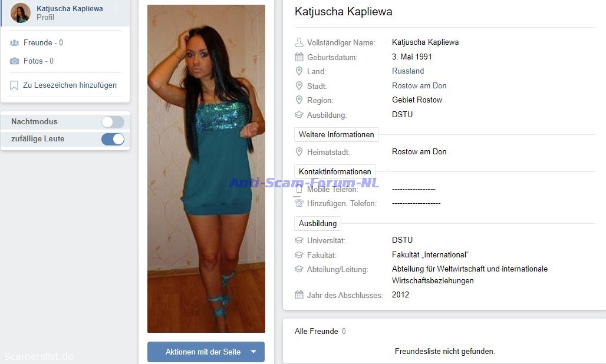The image size is (606, 364).
Task: Open the Russland country link
Action: tap(408, 71)
